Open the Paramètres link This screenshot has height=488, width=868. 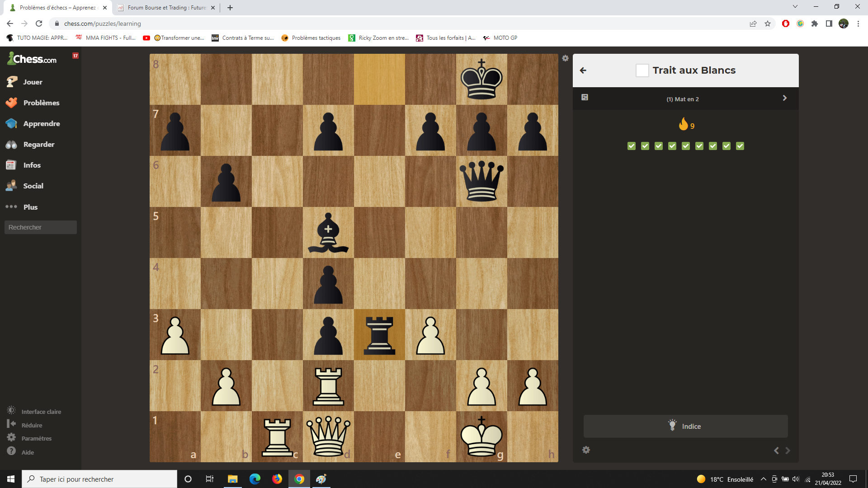(x=36, y=438)
